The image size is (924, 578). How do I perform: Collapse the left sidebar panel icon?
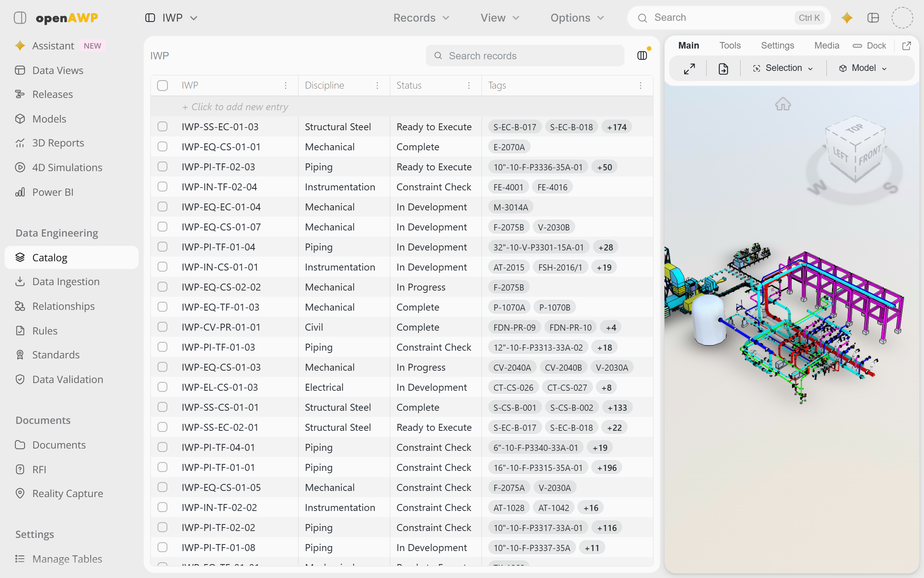pyautogui.click(x=20, y=18)
